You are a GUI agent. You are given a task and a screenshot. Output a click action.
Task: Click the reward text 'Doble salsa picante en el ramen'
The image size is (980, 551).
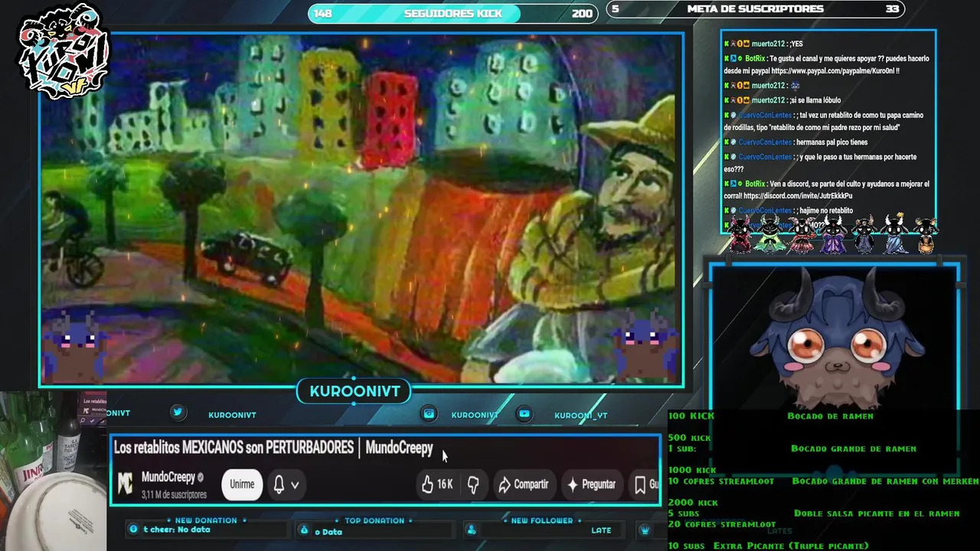point(877,514)
